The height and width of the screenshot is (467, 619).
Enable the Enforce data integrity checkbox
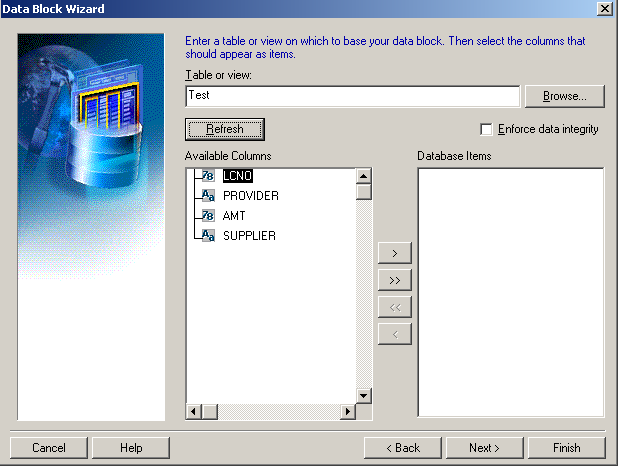pyautogui.click(x=486, y=129)
